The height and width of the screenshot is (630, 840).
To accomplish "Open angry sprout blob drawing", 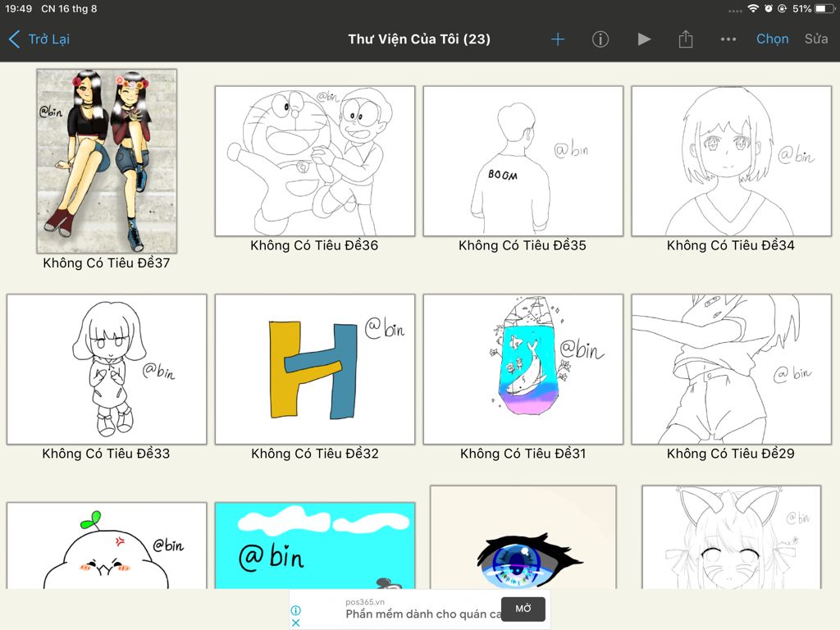I will (x=107, y=546).
